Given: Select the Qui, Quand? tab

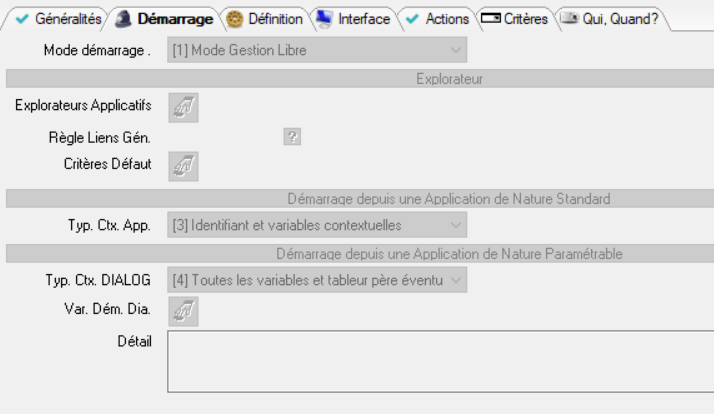Looking at the screenshot, I should click(x=610, y=19).
